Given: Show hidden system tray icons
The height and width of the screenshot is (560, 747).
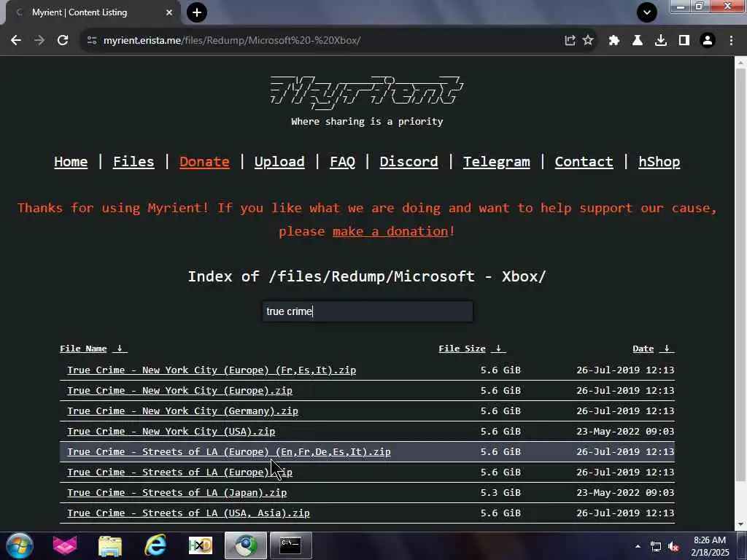Looking at the screenshot, I should point(638,546).
